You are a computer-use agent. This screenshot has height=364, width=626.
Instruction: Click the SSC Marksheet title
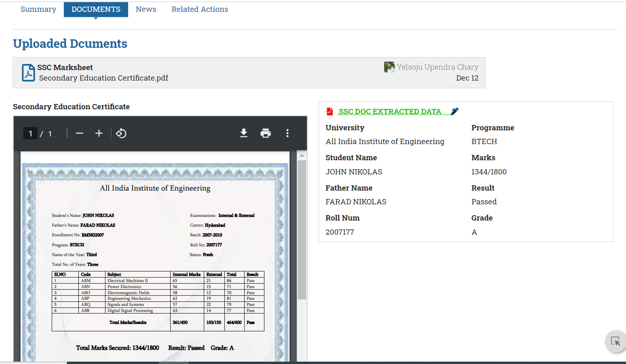coord(65,68)
